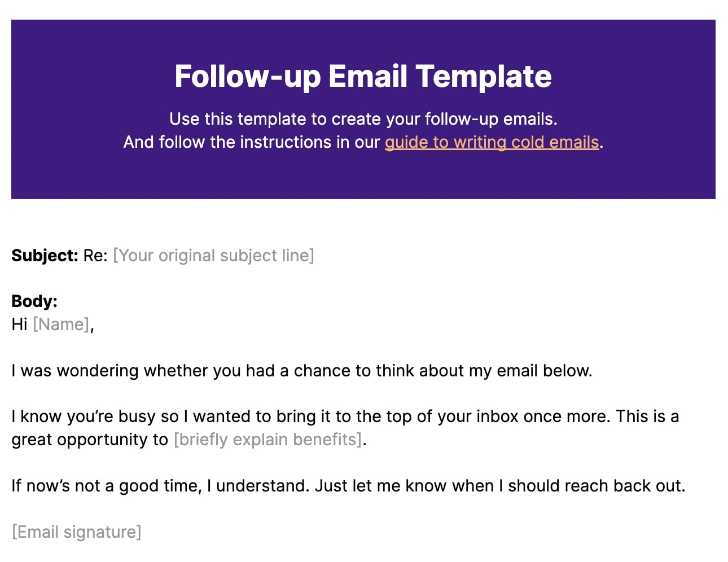This screenshot has width=728, height=562.
Task: Click the "Re:" prefix in the subject line
Action: coord(95,256)
